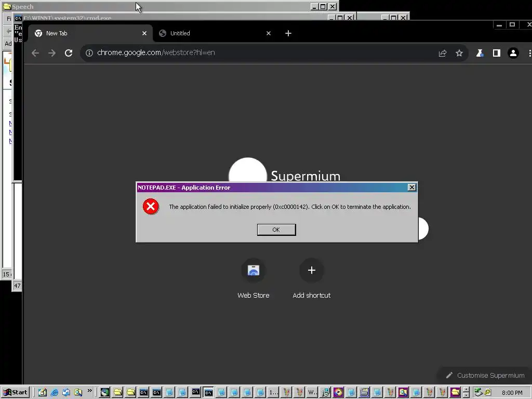Close the New Tab tab
Viewport: 532px width, 399px height.
click(x=144, y=33)
